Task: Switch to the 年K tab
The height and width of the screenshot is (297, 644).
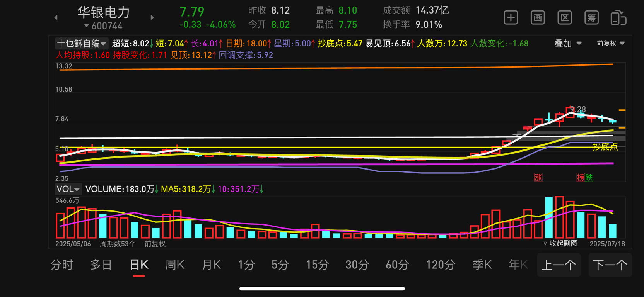Action: point(518,265)
